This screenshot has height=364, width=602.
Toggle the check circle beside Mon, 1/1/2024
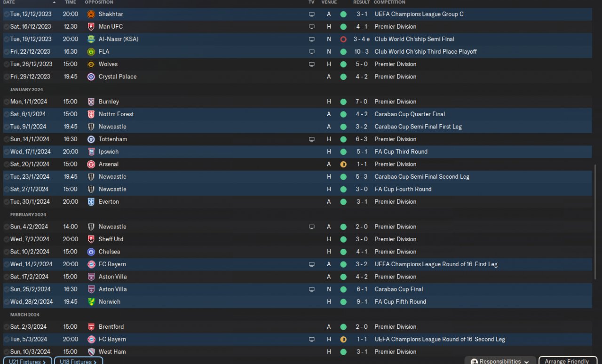click(6, 102)
